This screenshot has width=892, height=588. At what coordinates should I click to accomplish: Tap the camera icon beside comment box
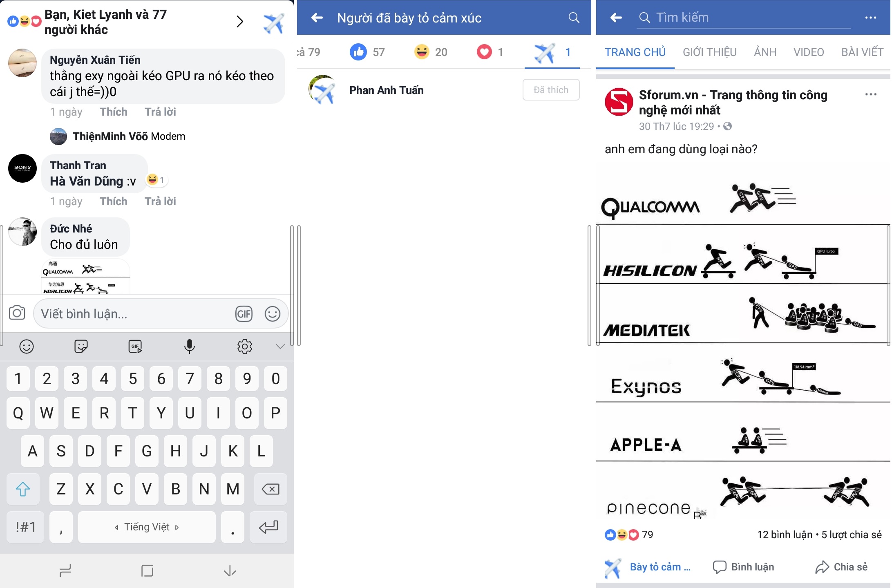pyautogui.click(x=17, y=313)
